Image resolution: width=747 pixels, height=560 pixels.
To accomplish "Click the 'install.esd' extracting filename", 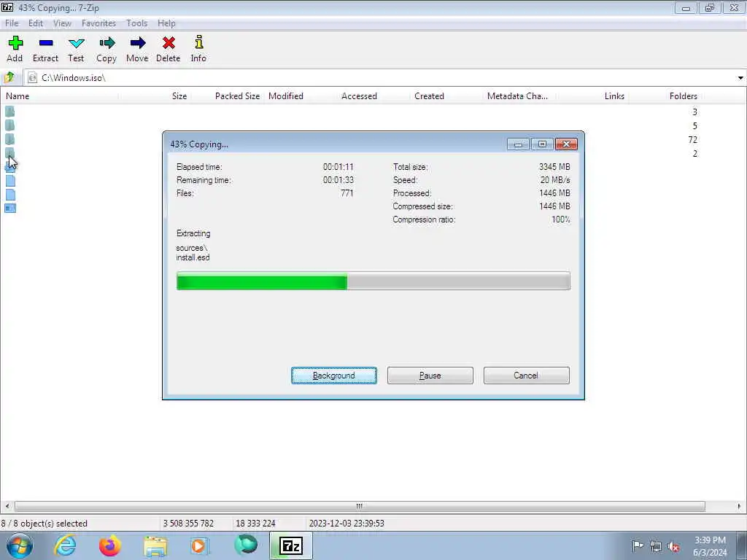I will (193, 257).
